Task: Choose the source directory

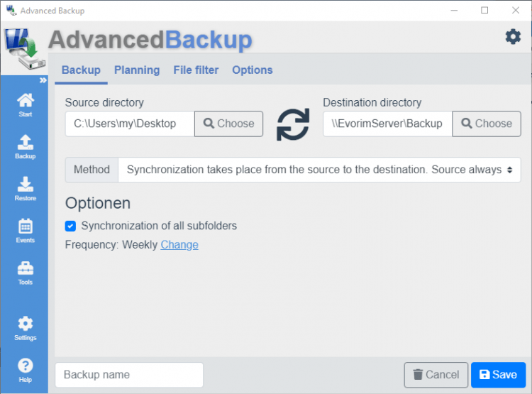Action: click(228, 124)
